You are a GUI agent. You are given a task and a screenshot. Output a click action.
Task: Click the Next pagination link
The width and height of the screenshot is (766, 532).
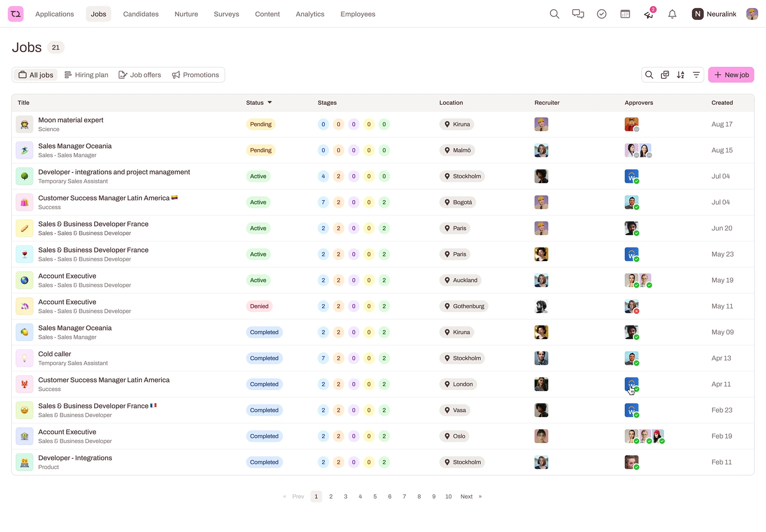pos(466,497)
